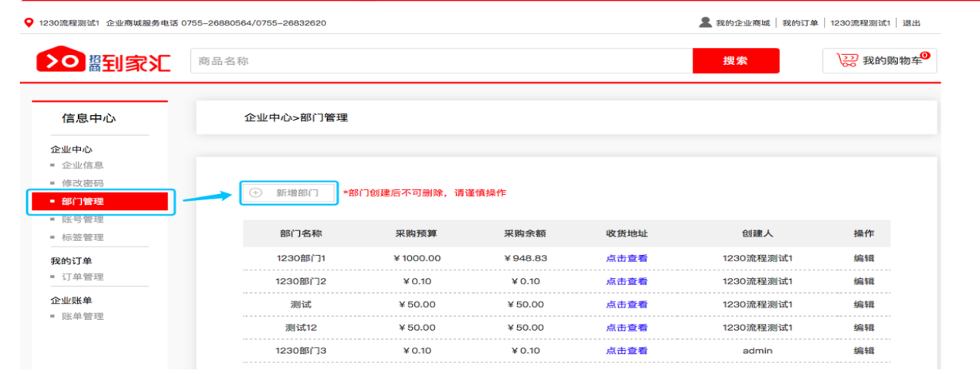Open 修改密码 in sidebar
Viewport: 980px width, 374px height.
[x=83, y=184]
